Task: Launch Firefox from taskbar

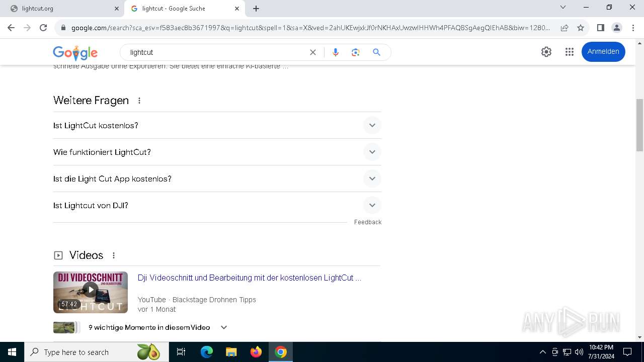Action: pyautogui.click(x=256, y=352)
